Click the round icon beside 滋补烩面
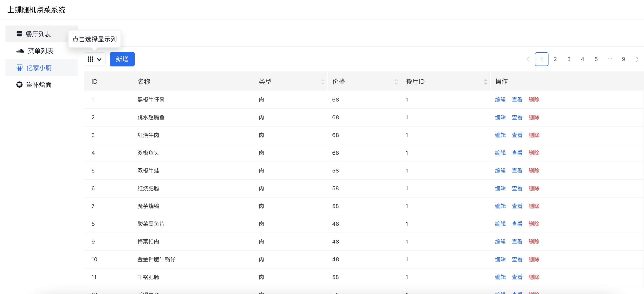Viewport: 644px width, 294px height. (20, 85)
